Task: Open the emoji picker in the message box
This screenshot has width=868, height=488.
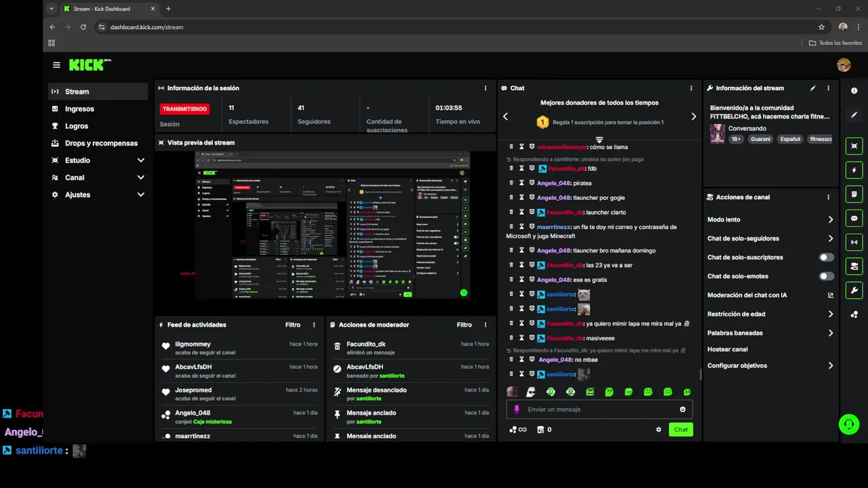Action: point(682,409)
